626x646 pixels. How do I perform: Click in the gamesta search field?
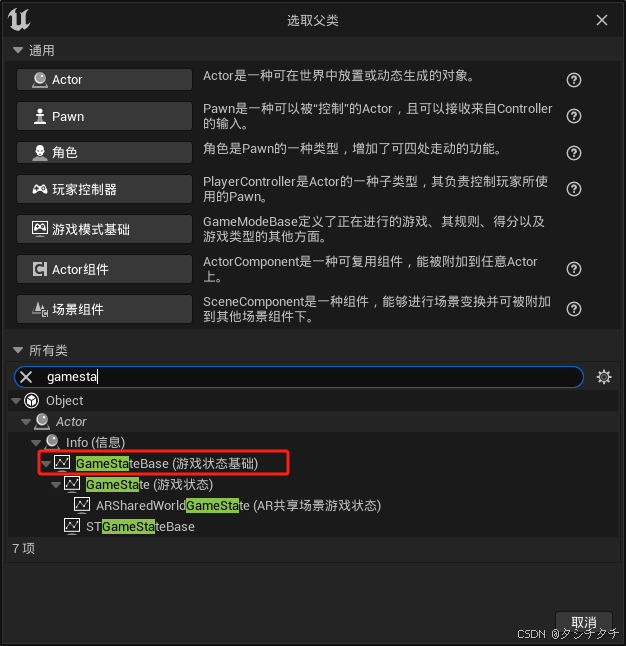(x=299, y=377)
